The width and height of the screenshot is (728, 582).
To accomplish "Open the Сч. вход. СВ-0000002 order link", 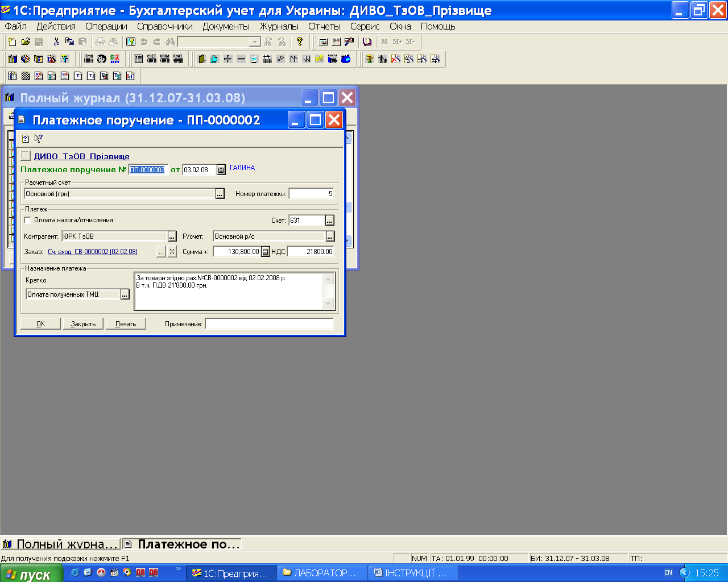I will point(93,252).
